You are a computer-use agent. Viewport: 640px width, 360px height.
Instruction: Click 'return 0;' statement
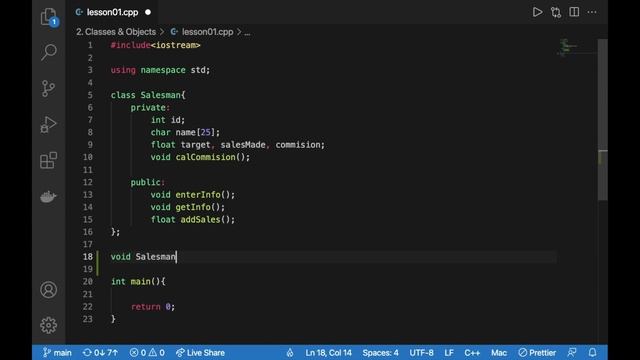click(153, 307)
